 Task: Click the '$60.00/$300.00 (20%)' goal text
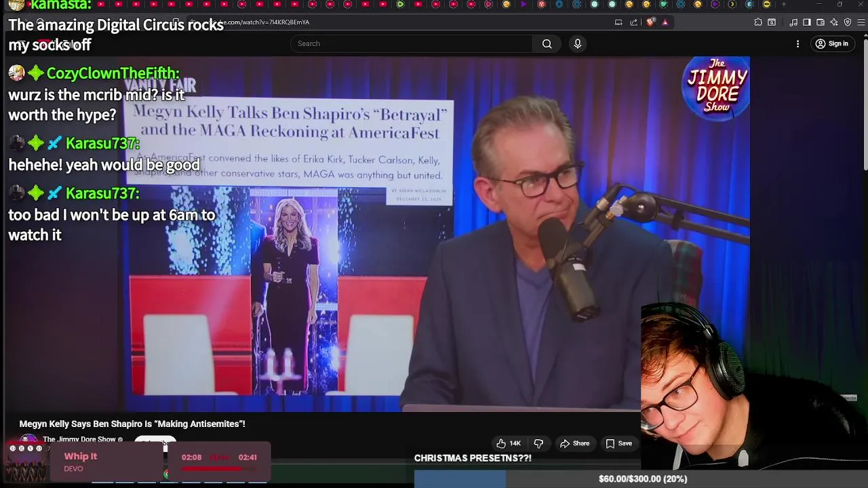point(643,479)
